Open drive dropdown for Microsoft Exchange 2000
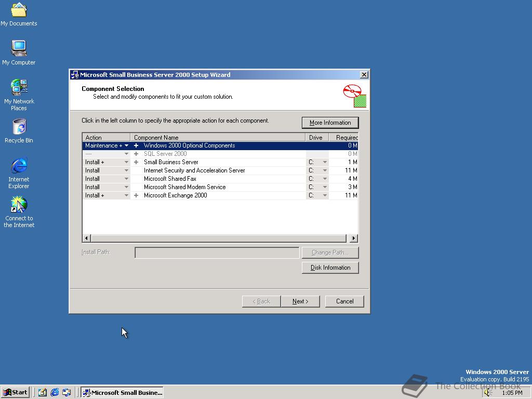The width and height of the screenshot is (532, 399). click(325, 195)
